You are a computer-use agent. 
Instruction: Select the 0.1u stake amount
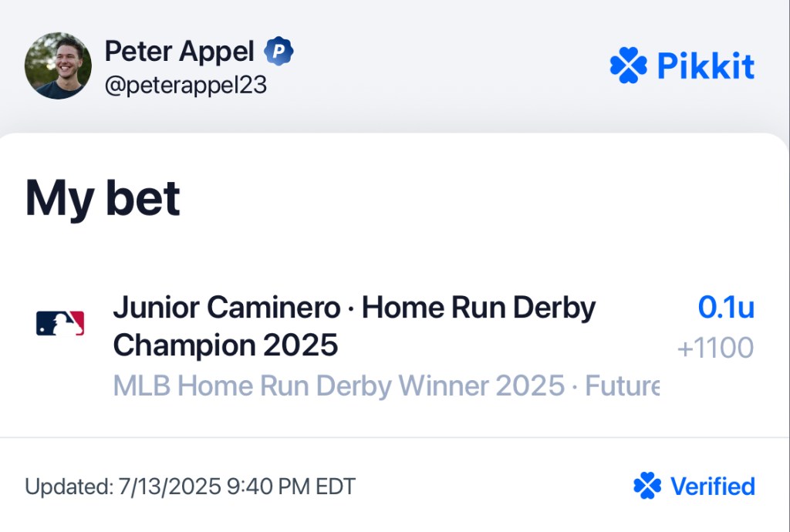(x=726, y=307)
